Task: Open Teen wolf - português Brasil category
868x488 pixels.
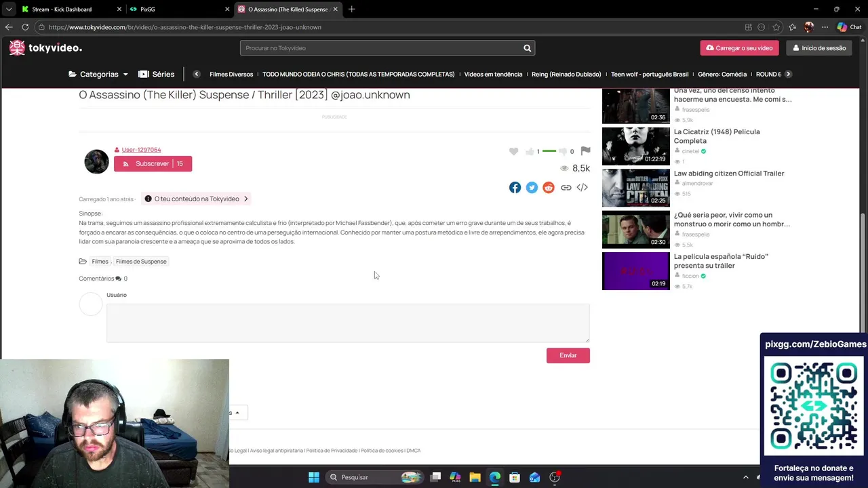Action: pyautogui.click(x=650, y=75)
